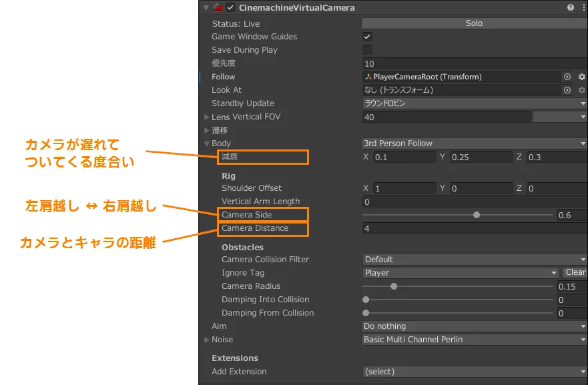The height and width of the screenshot is (385, 588).
Task: Expand the Noise section foldout
Action: coord(206,340)
